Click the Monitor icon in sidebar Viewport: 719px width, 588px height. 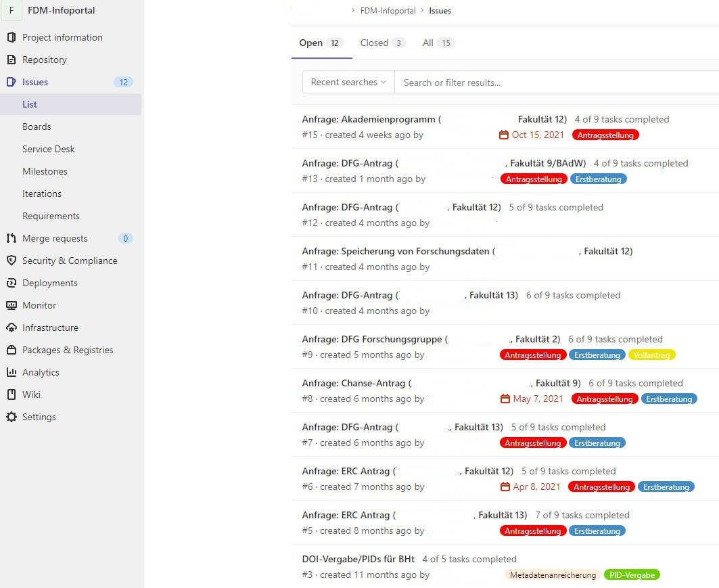(11, 305)
